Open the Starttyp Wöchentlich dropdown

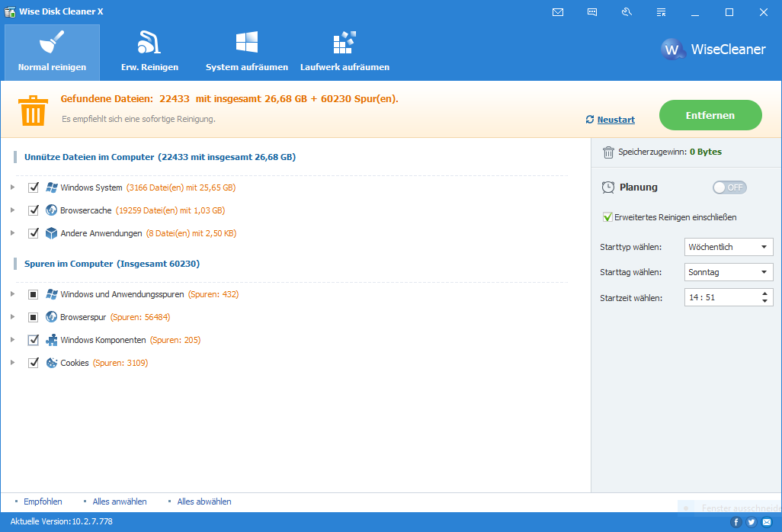click(x=729, y=247)
